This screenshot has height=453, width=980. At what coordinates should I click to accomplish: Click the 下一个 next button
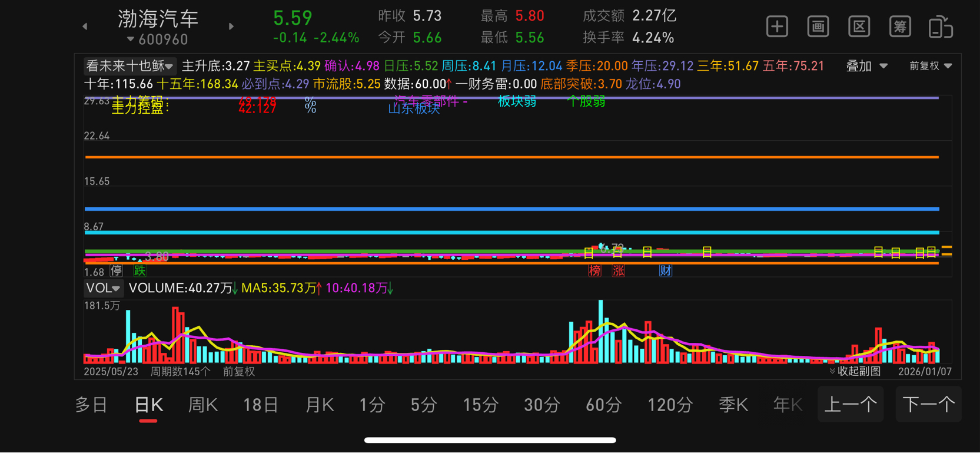[x=928, y=405]
